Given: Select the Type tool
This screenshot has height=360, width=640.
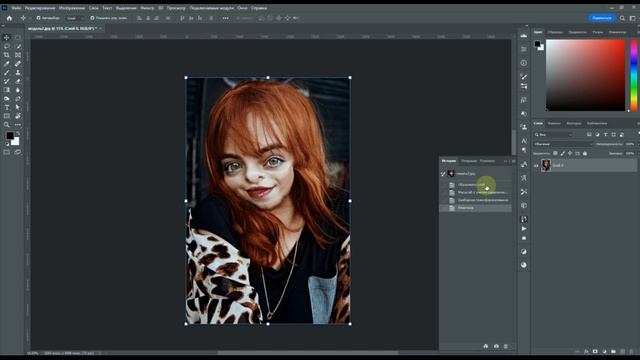Looking at the screenshot, I should 7,107.
